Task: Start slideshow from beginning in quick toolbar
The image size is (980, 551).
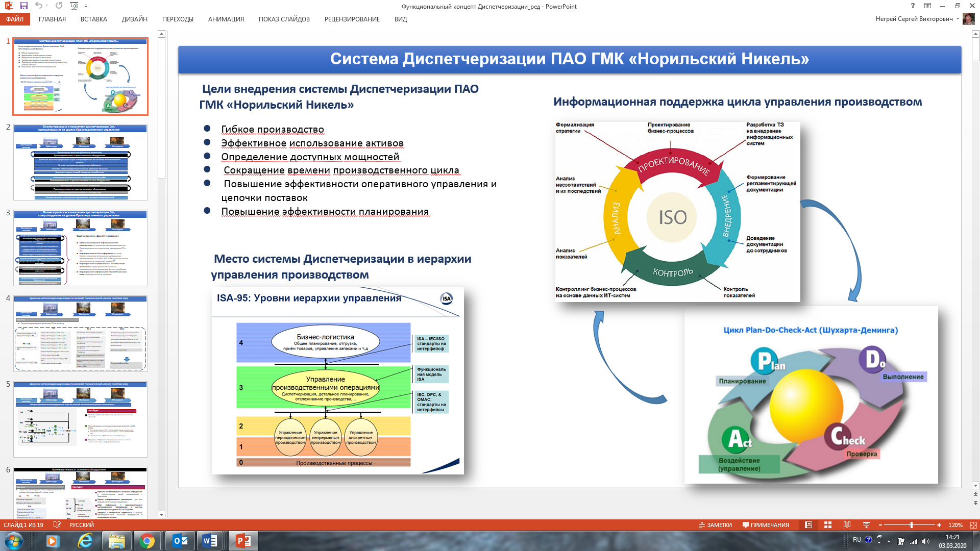Action: pyautogui.click(x=74, y=6)
